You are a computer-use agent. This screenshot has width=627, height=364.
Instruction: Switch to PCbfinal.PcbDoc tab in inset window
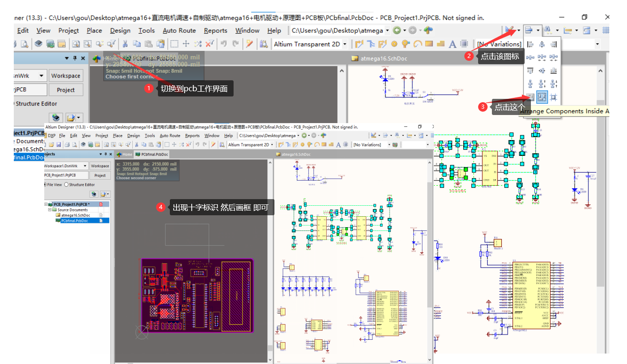click(151, 154)
